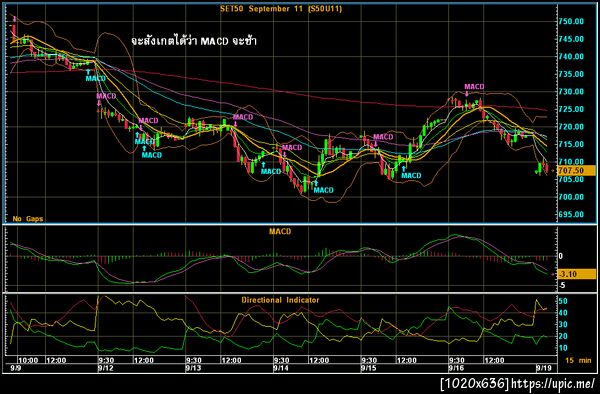600x394 pixels.
Task: Click the 30 level on Directional Indicator axis
Action: (563, 325)
